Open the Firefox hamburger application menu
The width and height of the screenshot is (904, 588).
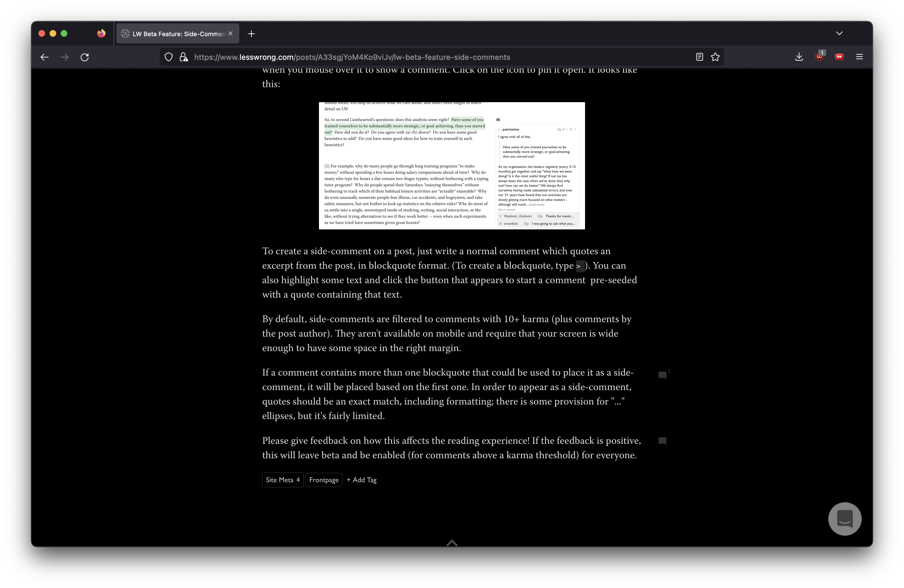pyautogui.click(x=859, y=57)
